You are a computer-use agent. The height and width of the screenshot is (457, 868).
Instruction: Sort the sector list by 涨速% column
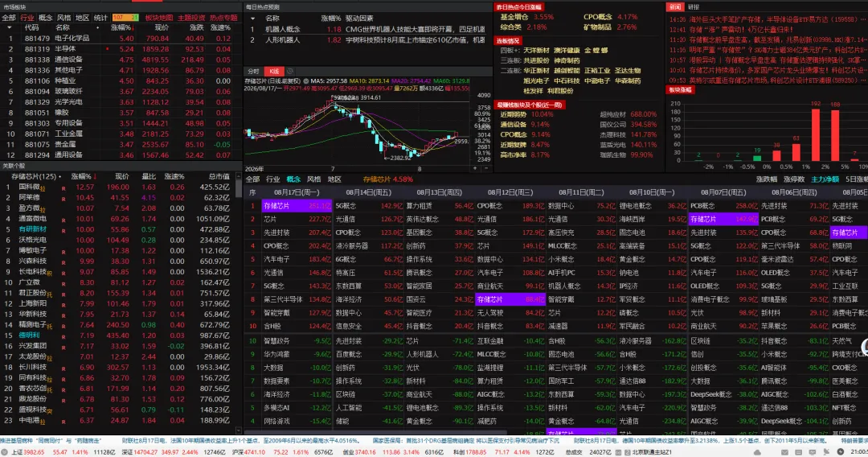(220, 27)
